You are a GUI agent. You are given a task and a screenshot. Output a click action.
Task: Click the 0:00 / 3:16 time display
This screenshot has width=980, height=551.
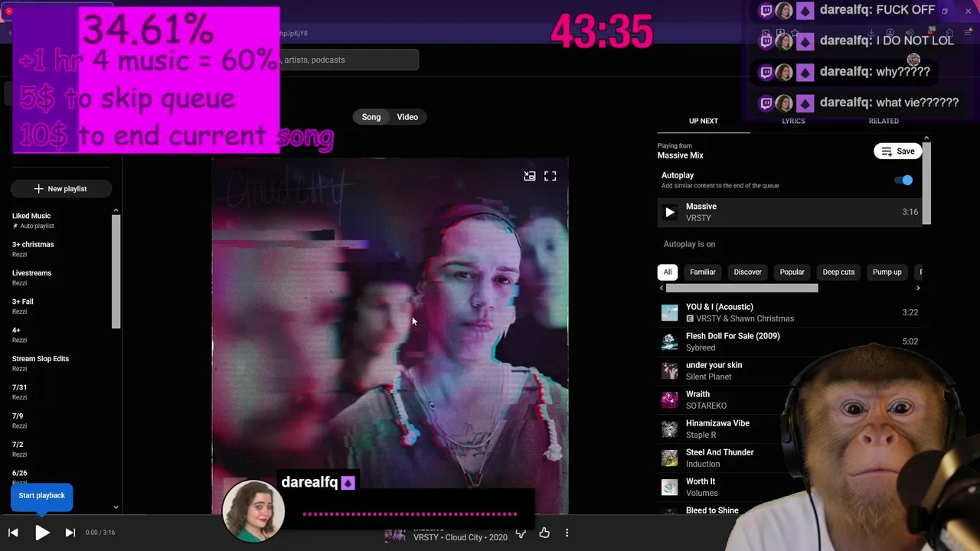click(x=100, y=533)
